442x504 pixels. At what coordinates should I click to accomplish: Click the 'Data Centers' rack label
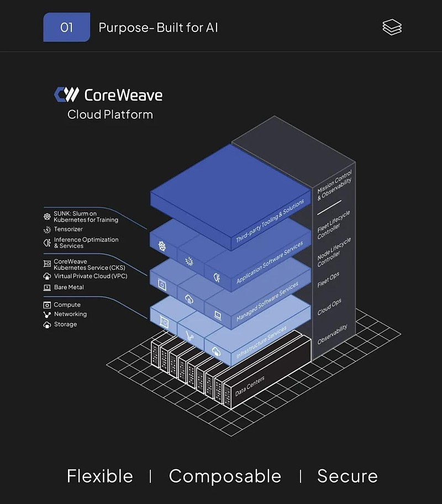coord(250,386)
